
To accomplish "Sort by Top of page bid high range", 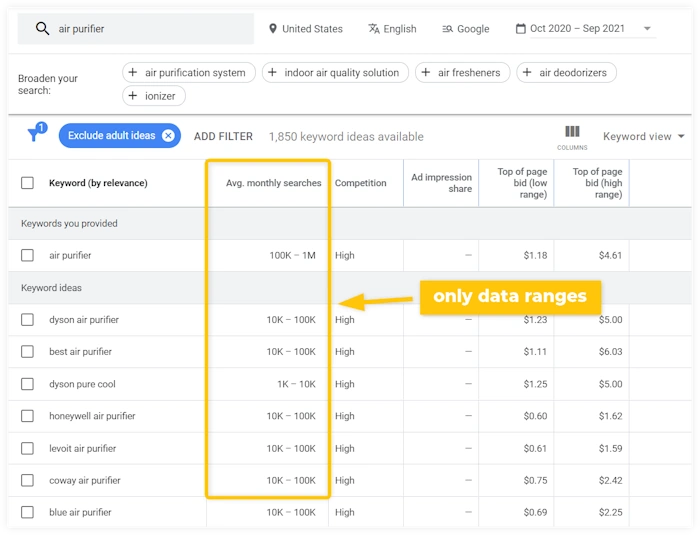I will point(597,183).
